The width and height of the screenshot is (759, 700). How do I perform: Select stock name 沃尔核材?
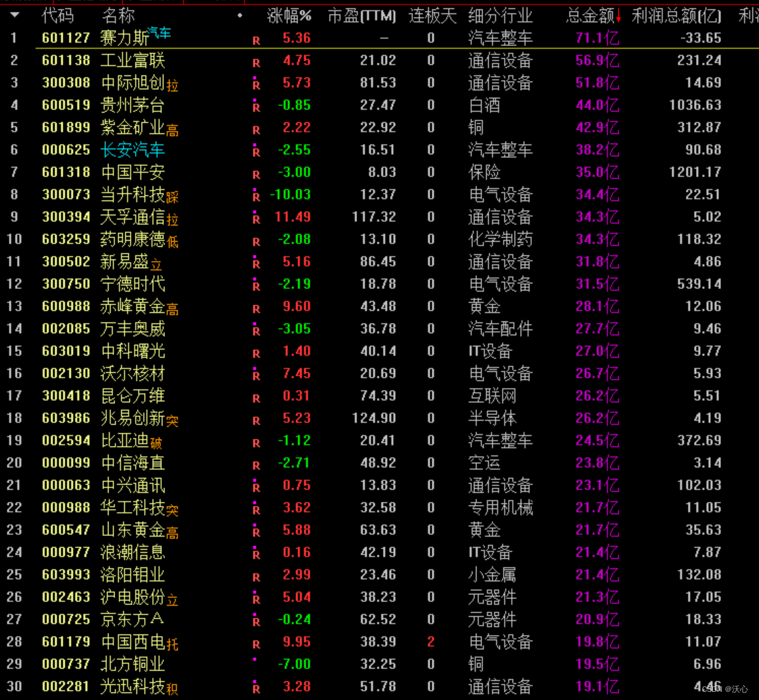point(133,373)
